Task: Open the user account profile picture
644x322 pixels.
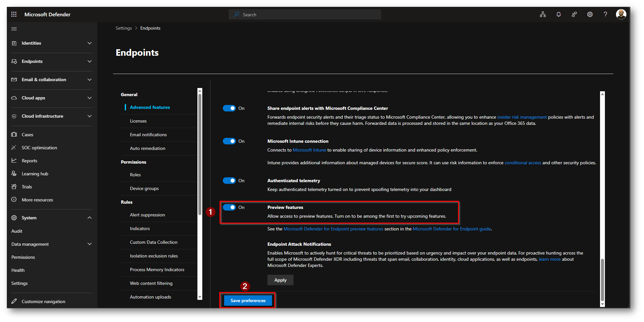Action: click(621, 14)
